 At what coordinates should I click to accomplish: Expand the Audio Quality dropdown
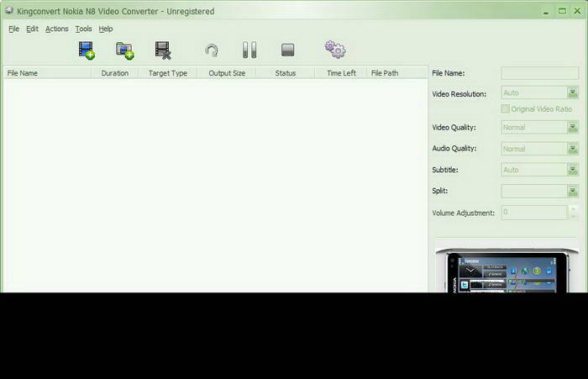click(573, 149)
